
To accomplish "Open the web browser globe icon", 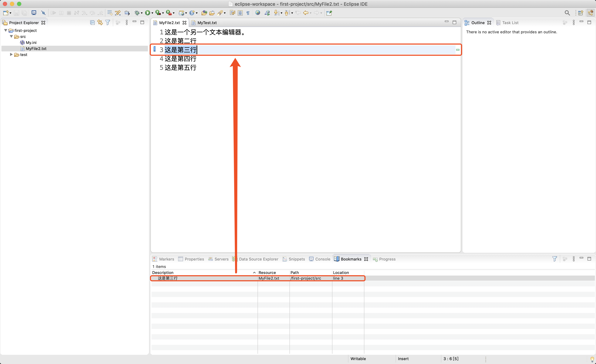I will 258,13.
